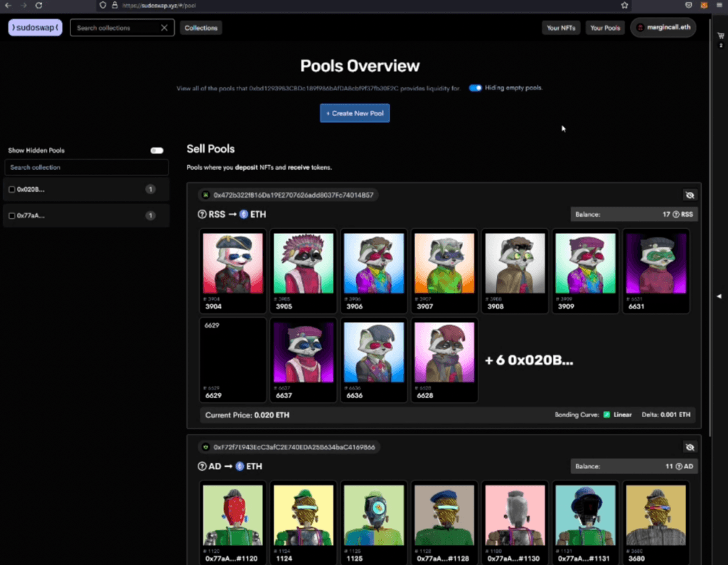This screenshot has height=565, width=728.
Task: Click browser back arrow
Action: point(8,6)
